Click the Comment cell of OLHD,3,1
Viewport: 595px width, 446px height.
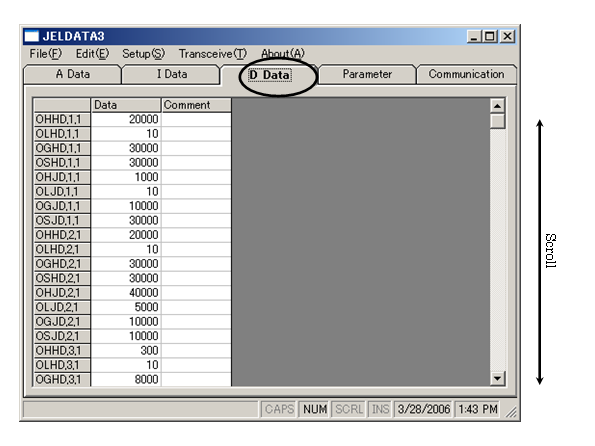pos(196,365)
